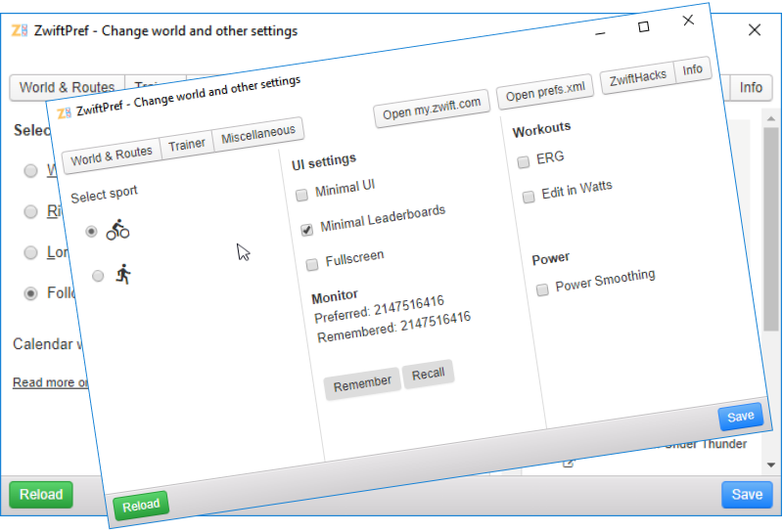Open the Info tab in back window
Screen dimensions: 783x532
751,88
